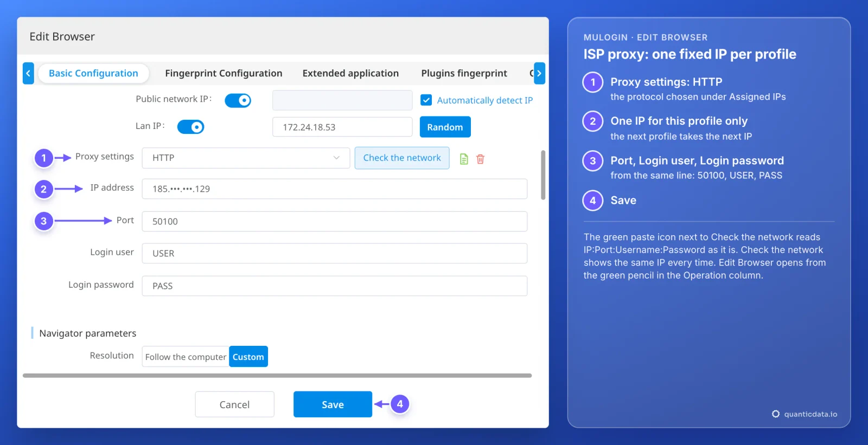868x445 pixels.
Task: Click the red trash delete proxy icon
Action: (480, 159)
